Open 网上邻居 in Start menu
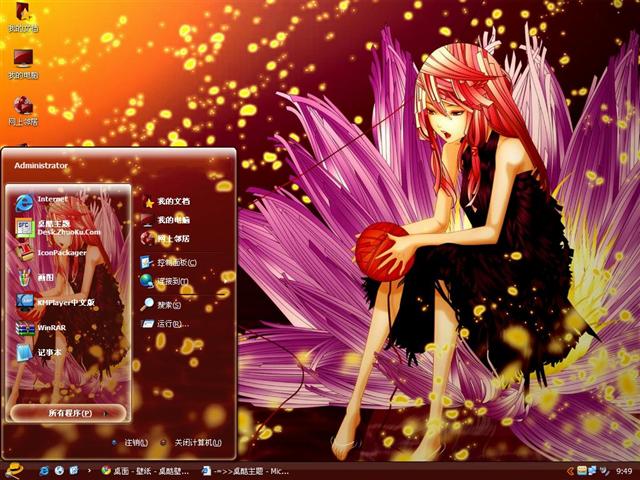Image resolution: width=640 pixels, height=480 pixels. coord(165,239)
